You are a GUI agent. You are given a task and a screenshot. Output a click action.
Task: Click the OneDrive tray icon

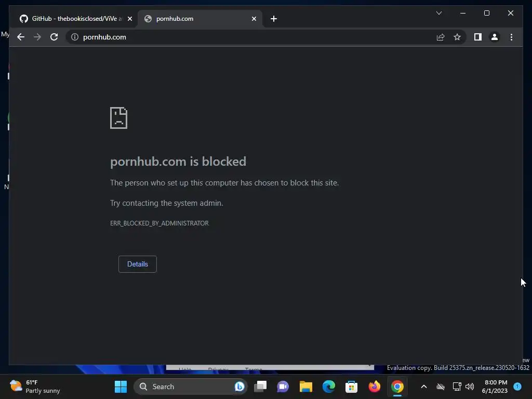(x=441, y=387)
